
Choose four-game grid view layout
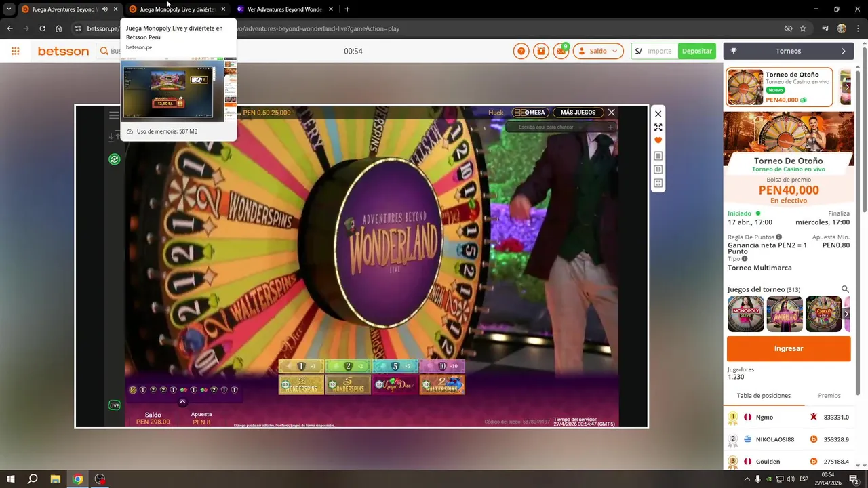coord(658,183)
